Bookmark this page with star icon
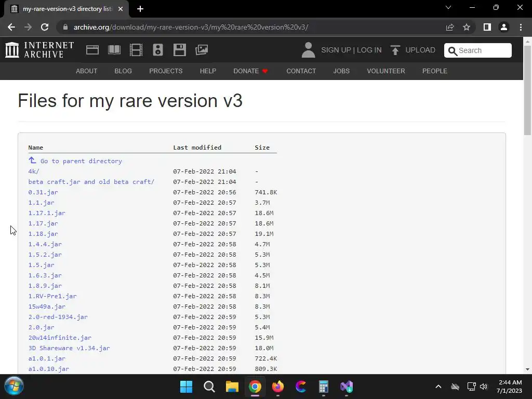The image size is (532, 399). 467,27
